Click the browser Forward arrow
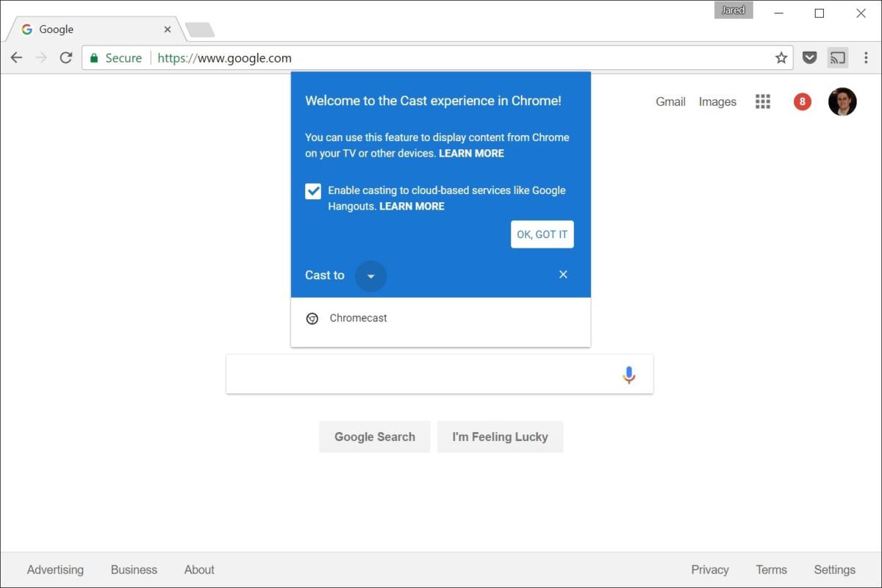The height and width of the screenshot is (588, 882). [41, 57]
